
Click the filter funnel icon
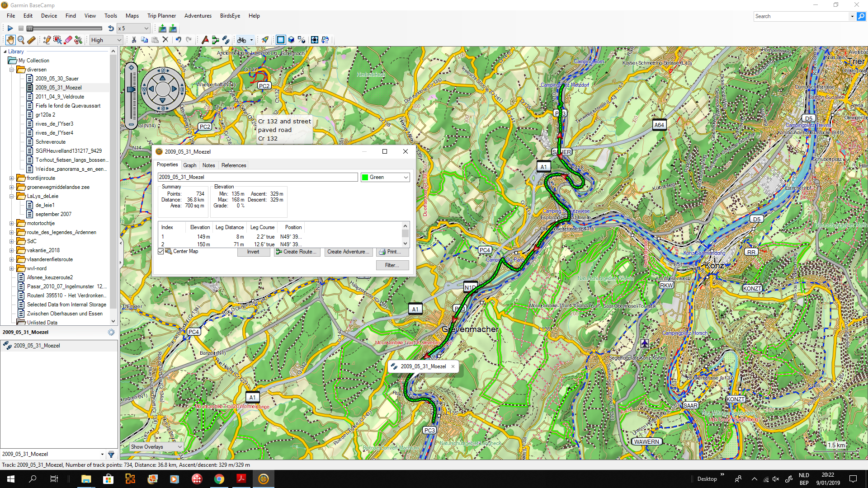tap(111, 454)
